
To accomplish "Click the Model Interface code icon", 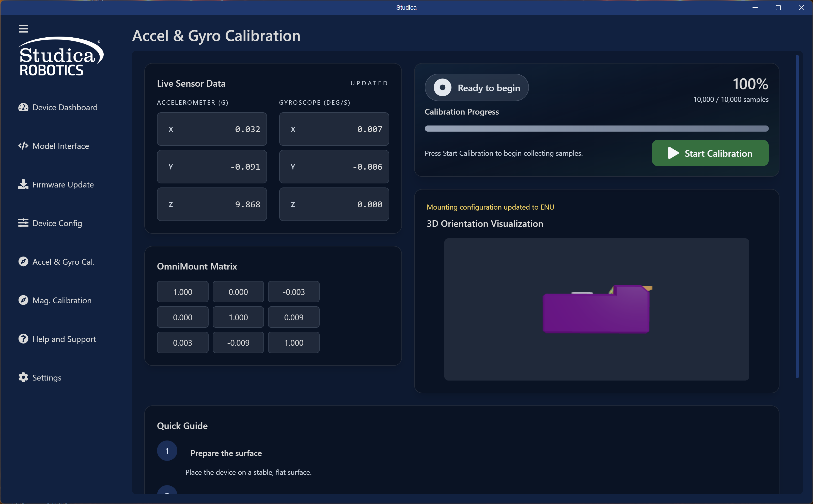I will point(23,146).
